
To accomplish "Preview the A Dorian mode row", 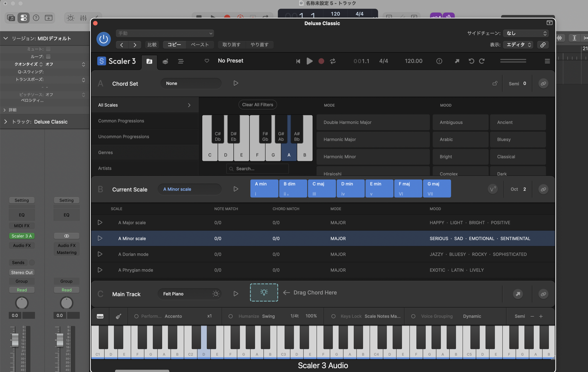I will 100,254.
